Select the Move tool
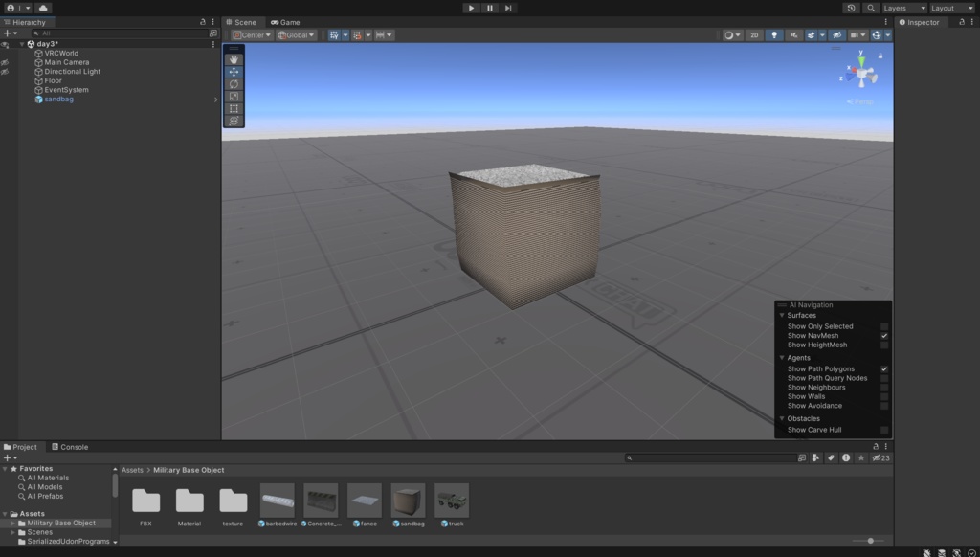The image size is (980, 557). point(234,72)
